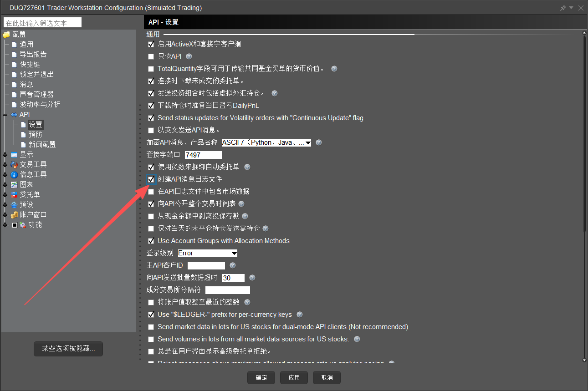This screenshot has height=391, width=588.
Task: Expand the 信息工具 tree node
Action: 5,175
